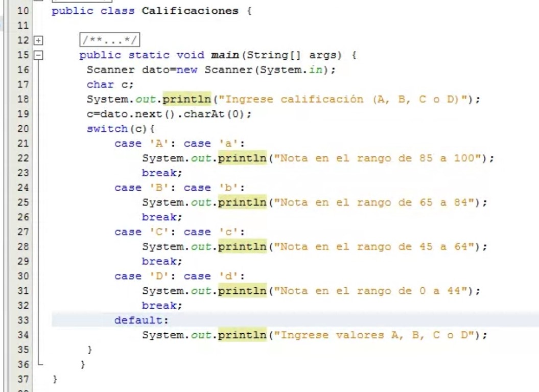Viewport: 539px width, 392px height.
Task: Click the 'Scanner dato=new Scanner' line
Action: pos(211,70)
